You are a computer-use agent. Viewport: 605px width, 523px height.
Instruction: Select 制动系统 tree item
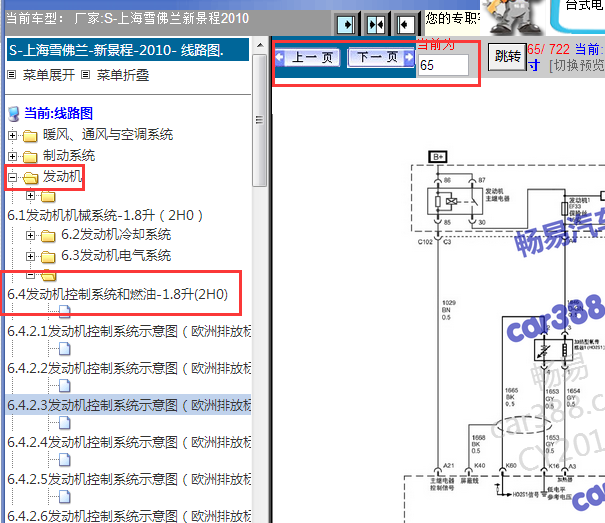tap(69, 156)
